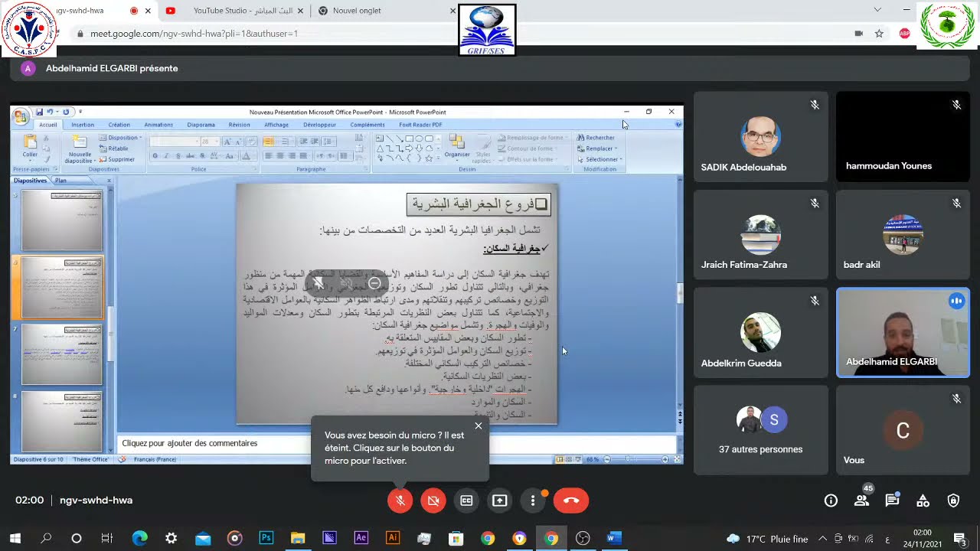Viewport: 980px width, 551px height.
Task: Open the '37 autres personnes' tile
Action: [x=760, y=429]
